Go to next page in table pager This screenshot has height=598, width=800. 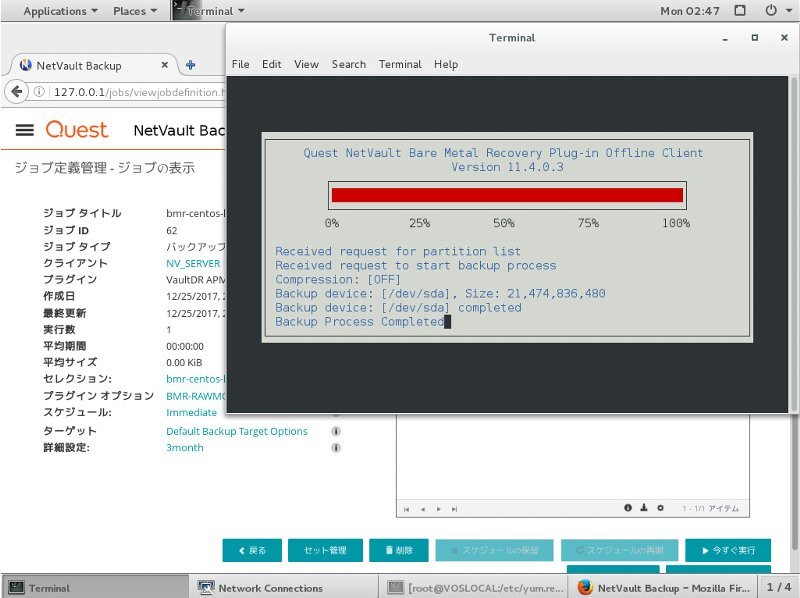point(438,509)
